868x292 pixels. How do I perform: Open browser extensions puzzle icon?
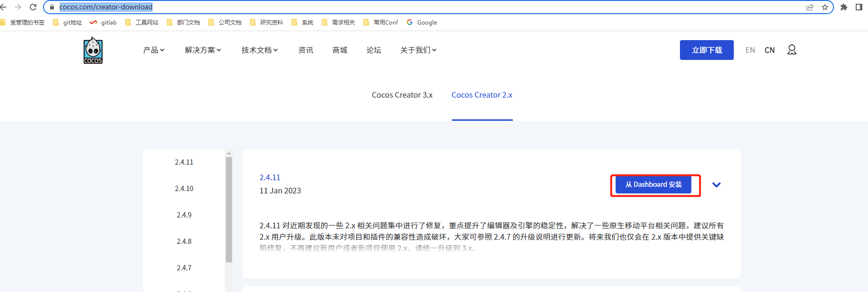(844, 7)
